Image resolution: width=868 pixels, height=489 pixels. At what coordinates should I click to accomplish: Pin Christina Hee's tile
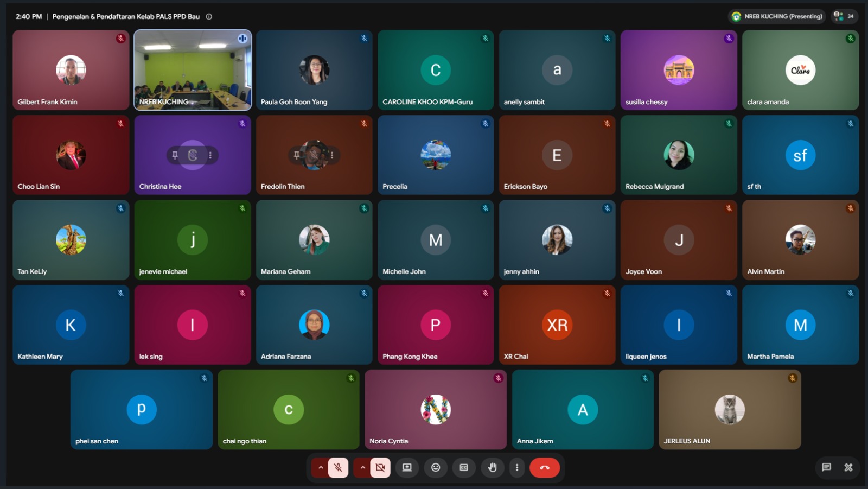tap(175, 155)
